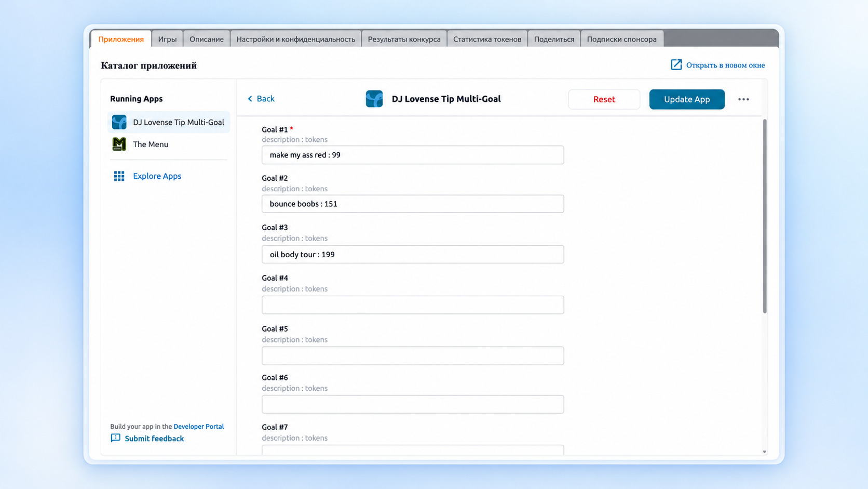The width and height of the screenshot is (868, 489).
Task: Click the open-in-new-window icon
Action: coord(676,65)
